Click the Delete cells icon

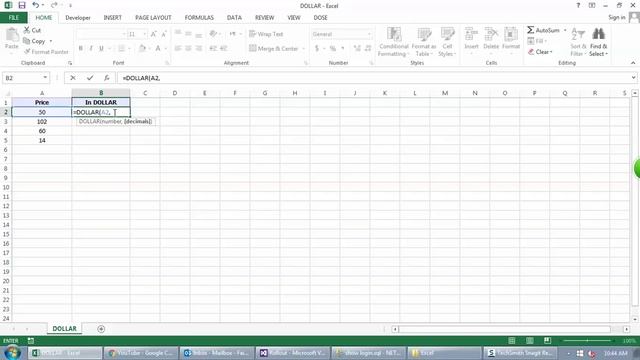click(x=491, y=35)
